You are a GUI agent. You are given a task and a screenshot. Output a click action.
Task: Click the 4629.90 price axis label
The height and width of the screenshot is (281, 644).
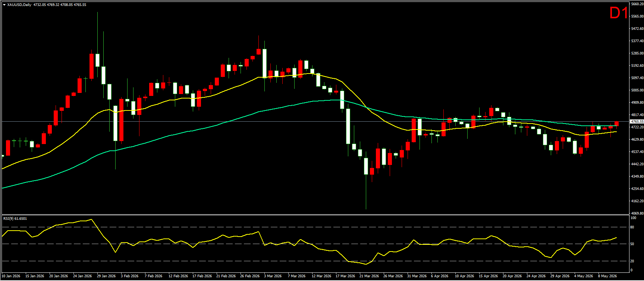pyautogui.click(x=637, y=140)
